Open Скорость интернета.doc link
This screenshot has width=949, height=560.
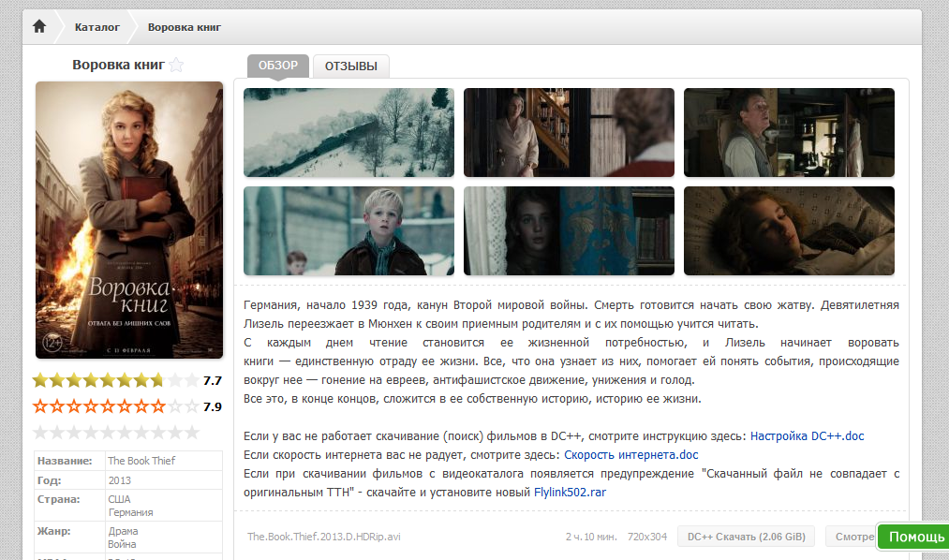tap(630, 455)
